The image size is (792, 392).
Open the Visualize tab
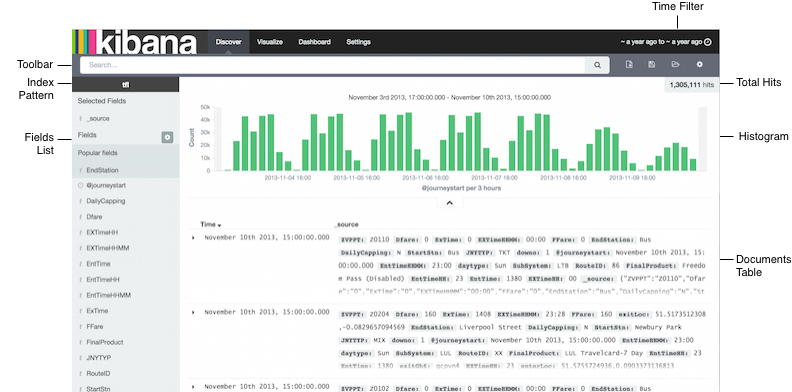point(270,42)
